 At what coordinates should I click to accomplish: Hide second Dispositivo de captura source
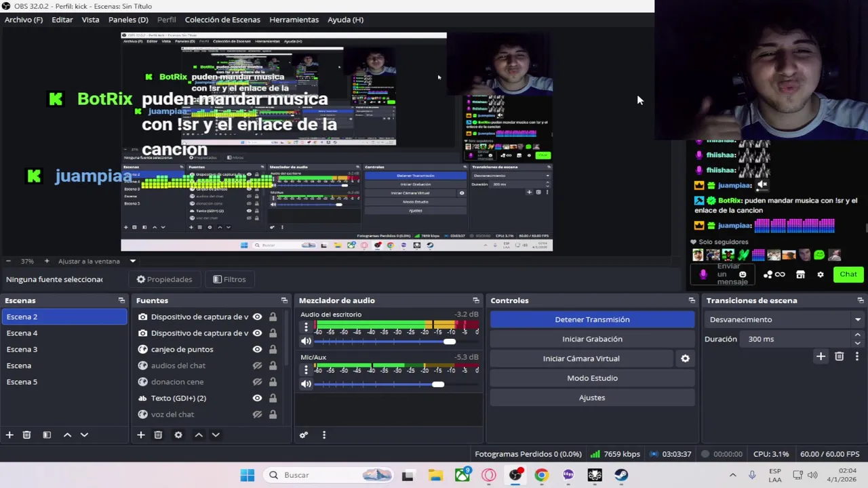(x=257, y=333)
